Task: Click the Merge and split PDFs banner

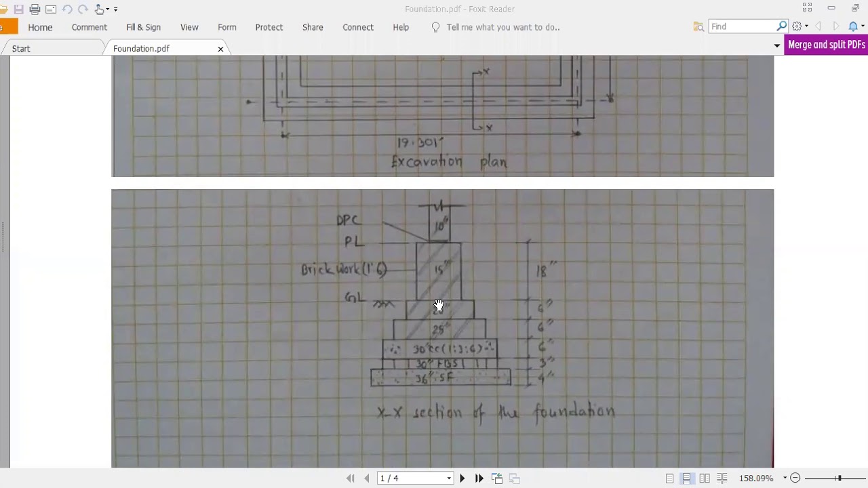Action: tap(826, 45)
